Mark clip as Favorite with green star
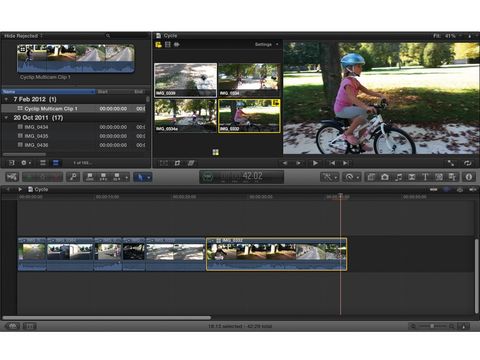480x360 pixels. pyautogui.click(x=29, y=177)
